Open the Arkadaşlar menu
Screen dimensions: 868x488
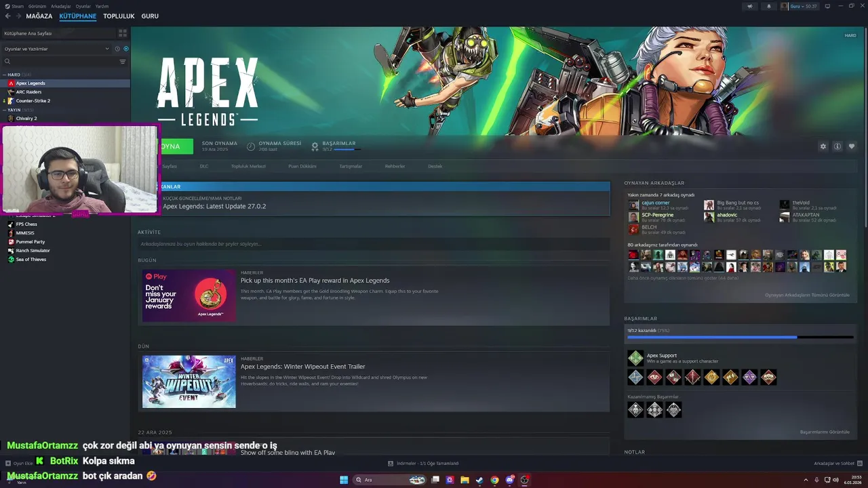tap(61, 6)
